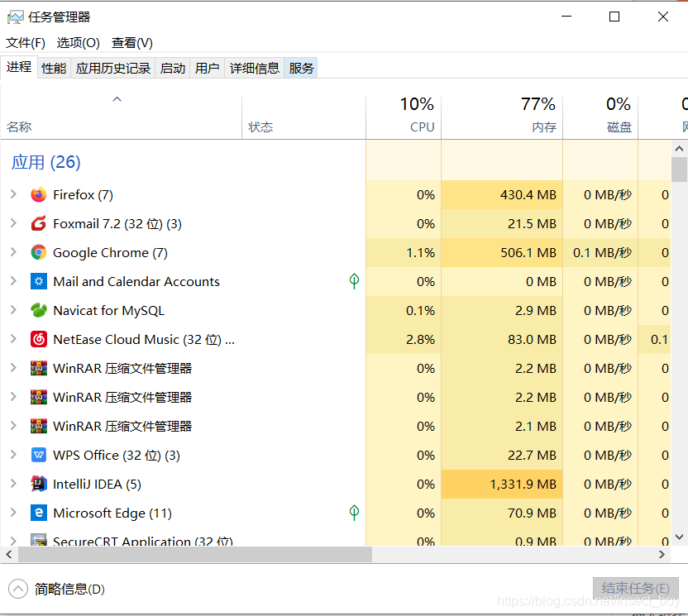
Task: Click icon of the WinRAR row with 2.1 MB
Action: pyautogui.click(x=39, y=426)
